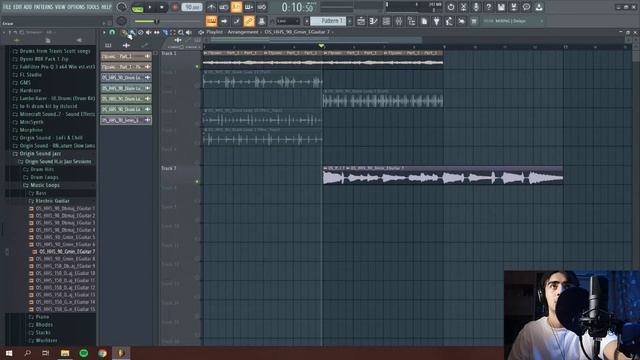640x360 pixels.
Task: Select the playlist Zoom magnifier tool
Action: (181, 32)
